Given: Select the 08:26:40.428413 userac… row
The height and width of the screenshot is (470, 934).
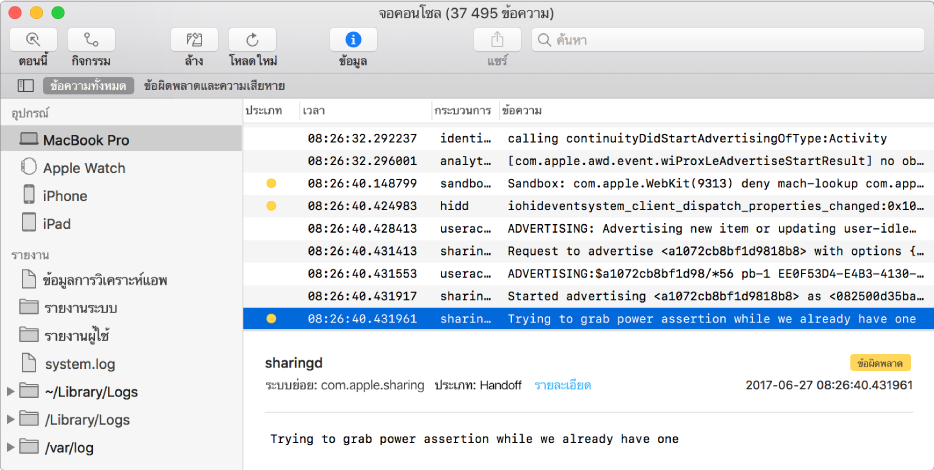Looking at the screenshot, I should 589,229.
